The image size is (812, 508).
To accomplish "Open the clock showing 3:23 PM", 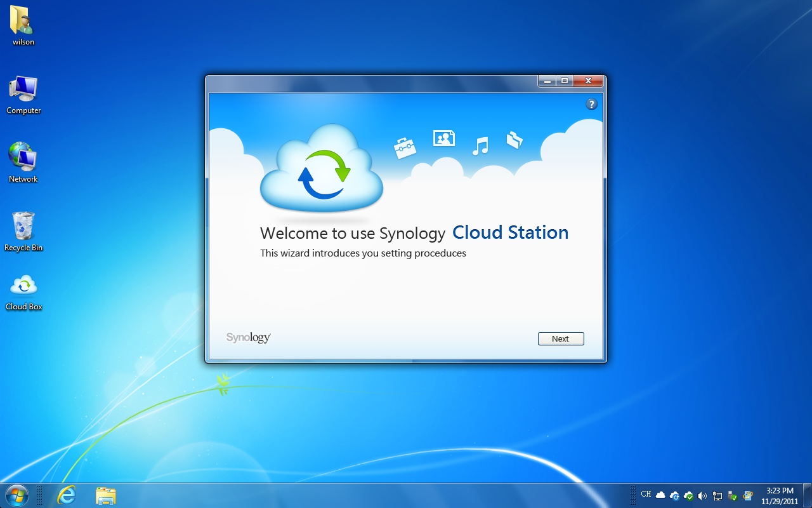I will tap(780, 495).
